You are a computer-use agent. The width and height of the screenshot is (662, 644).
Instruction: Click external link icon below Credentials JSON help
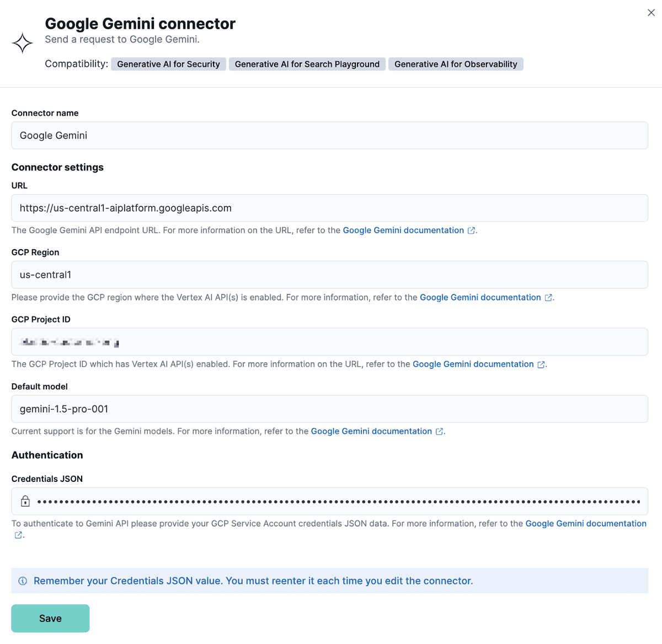pos(18,535)
